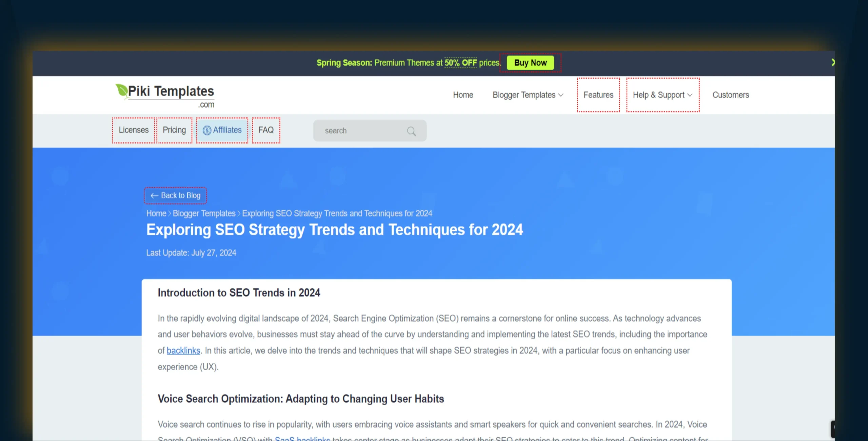Go to the Customers page
This screenshot has height=441, width=868.
point(730,95)
